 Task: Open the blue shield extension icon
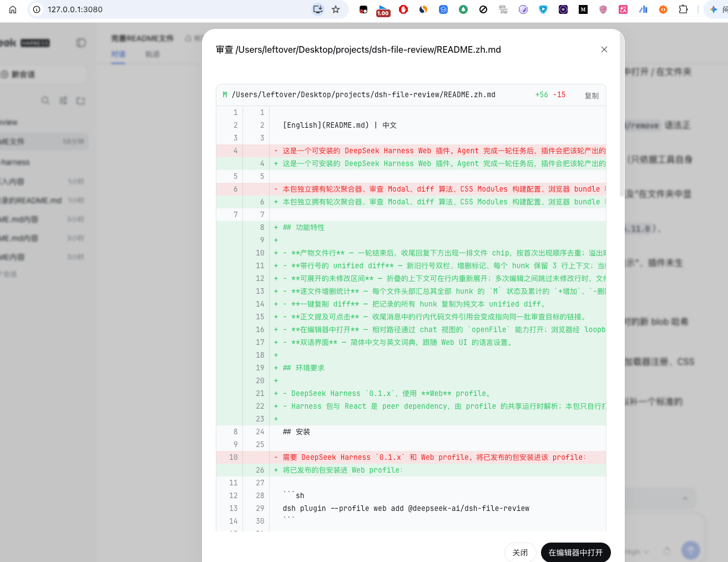coord(543,9)
